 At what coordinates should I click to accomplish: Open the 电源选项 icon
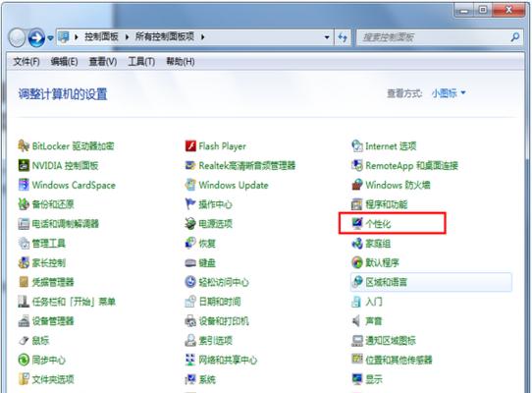[x=190, y=223]
